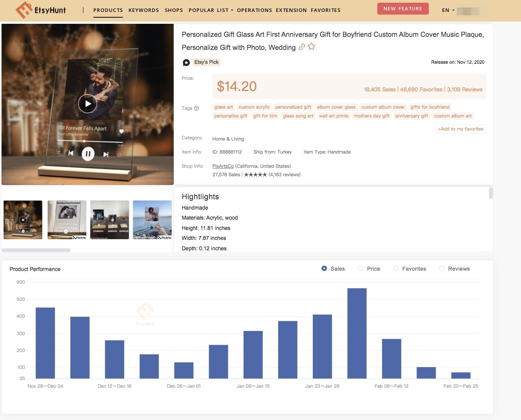Select the second product thumbnail
Screen dimensions: 521x420
[66, 220]
